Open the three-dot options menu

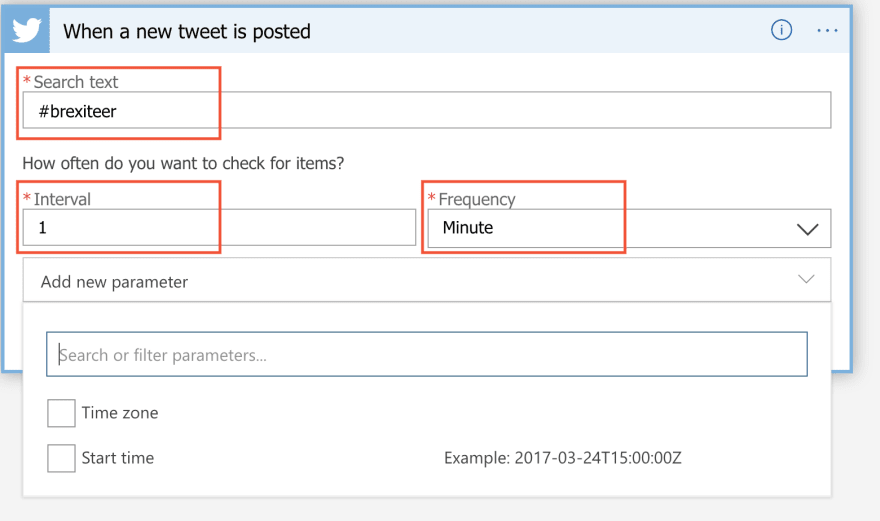(x=827, y=30)
